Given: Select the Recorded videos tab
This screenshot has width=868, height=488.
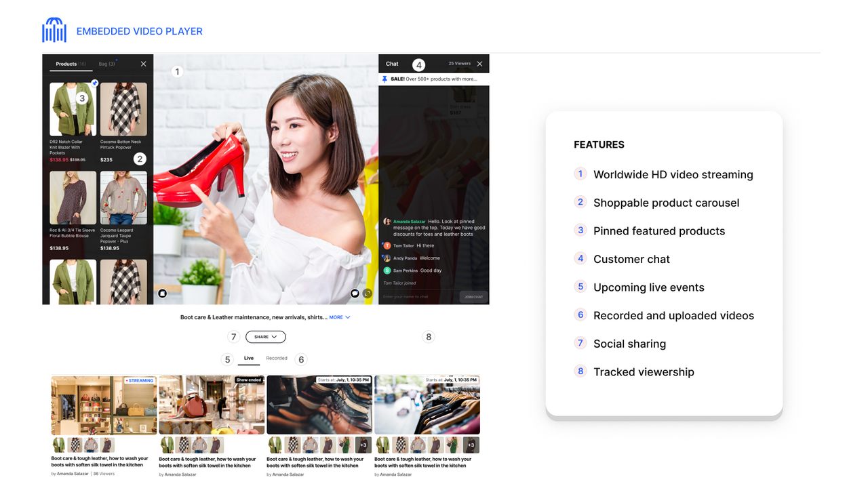Looking at the screenshot, I should point(277,359).
